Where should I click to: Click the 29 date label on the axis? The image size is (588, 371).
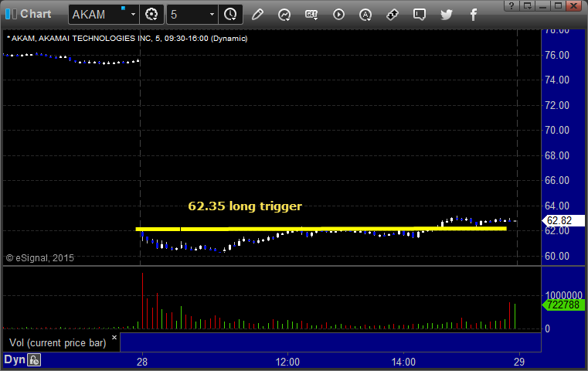coord(519,362)
